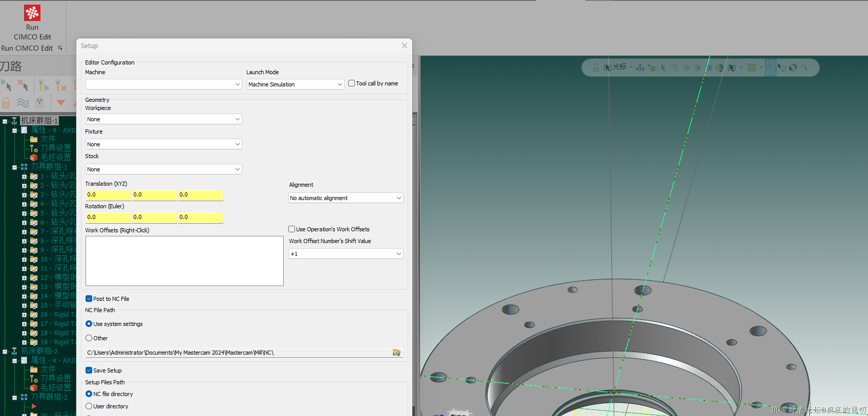
Task: Click the red down-arrow move insert icon
Action: pos(61,102)
